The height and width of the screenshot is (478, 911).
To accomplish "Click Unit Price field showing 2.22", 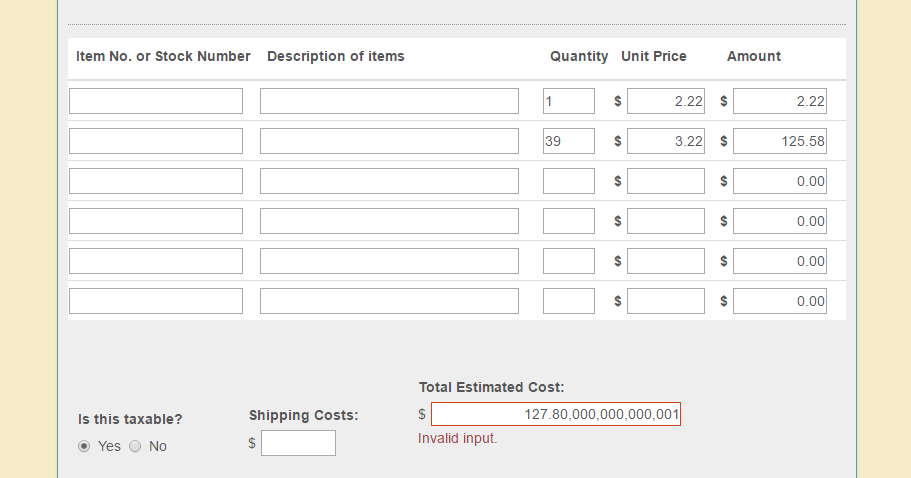I will pos(666,101).
